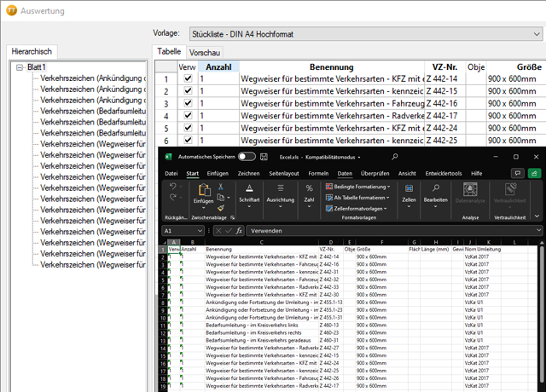
Task: Click the Zwischenablage dialog launcher icon
Action: click(x=232, y=218)
